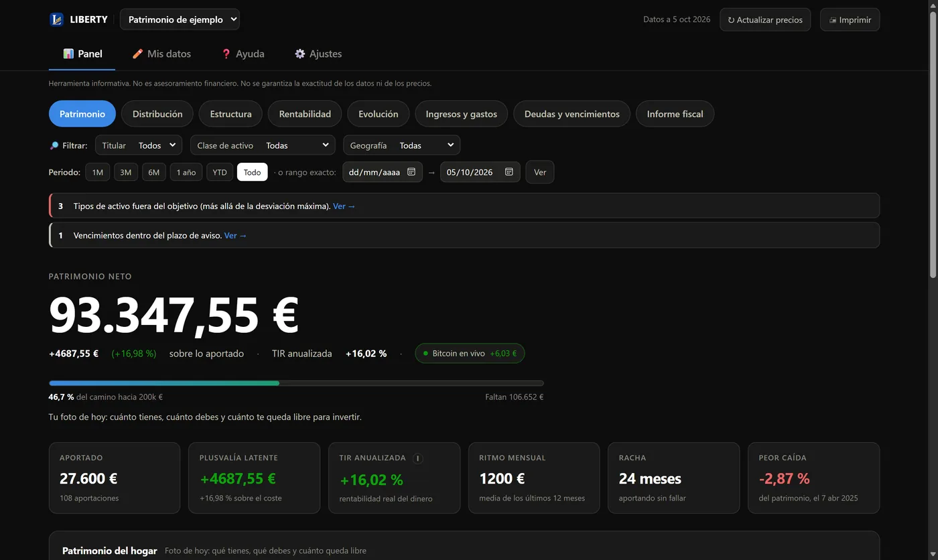Screen dimensions: 938x560
Task: Click the start date dd/mm/aaaa field
Action: coord(383,172)
